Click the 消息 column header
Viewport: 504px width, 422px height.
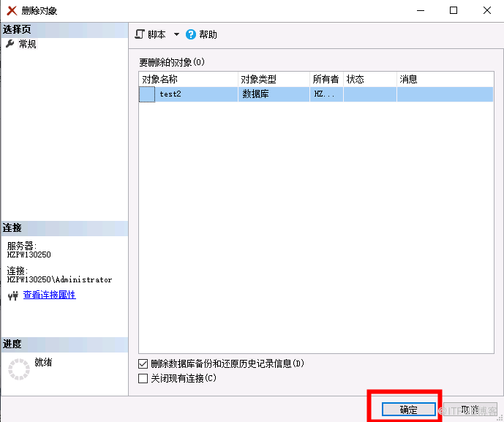tap(445, 79)
